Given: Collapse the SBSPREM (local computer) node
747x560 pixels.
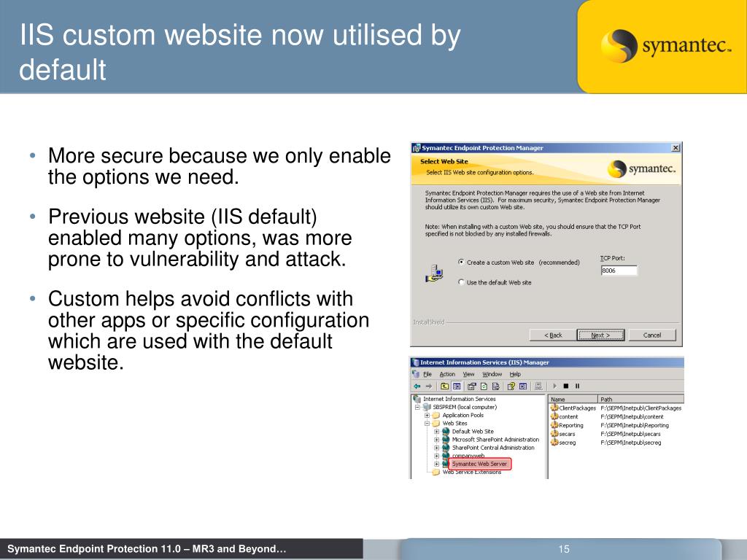Looking at the screenshot, I should 417,407.
